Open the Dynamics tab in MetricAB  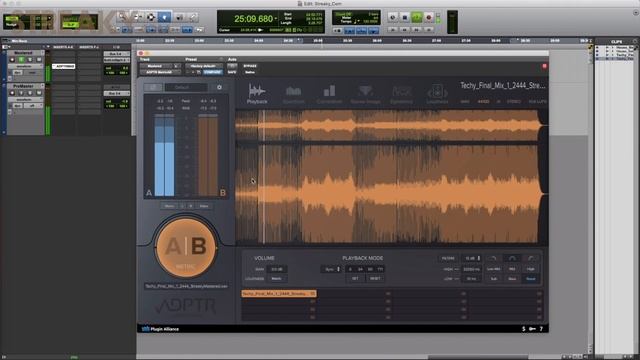pyautogui.click(x=401, y=94)
